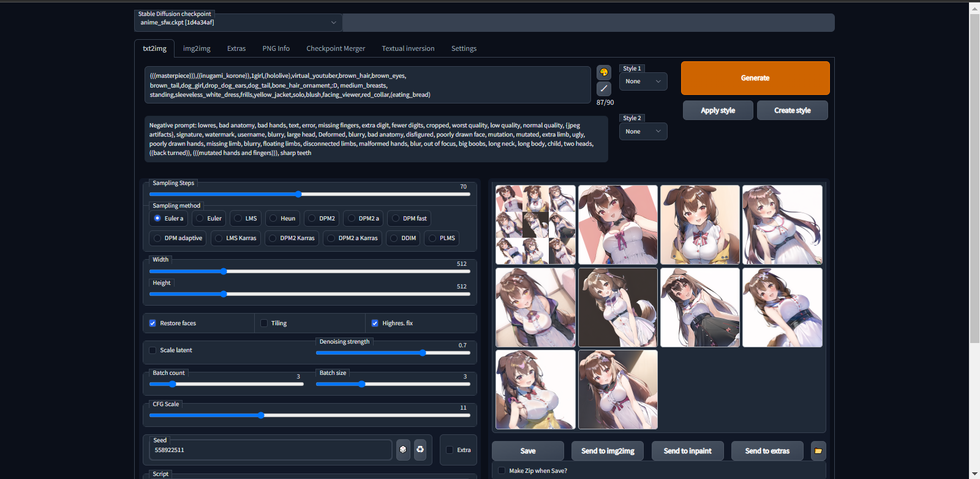Click the Apply style button

coord(718,110)
